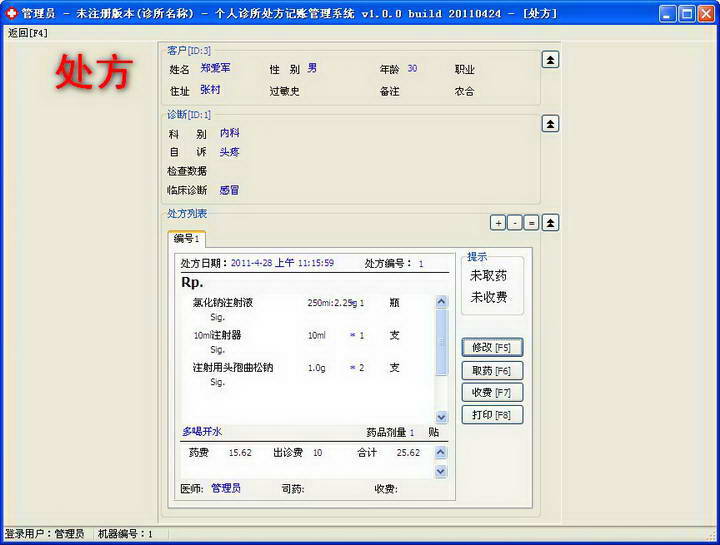This screenshot has height=545, width=720.
Task: Remove prescription using the minus button
Action: click(x=515, y=223)
